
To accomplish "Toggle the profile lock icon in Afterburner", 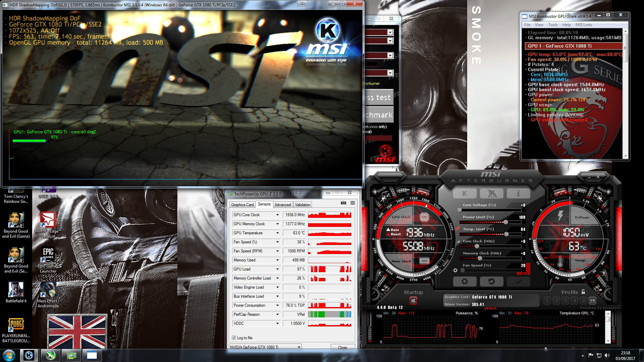I will click(583, 292).
